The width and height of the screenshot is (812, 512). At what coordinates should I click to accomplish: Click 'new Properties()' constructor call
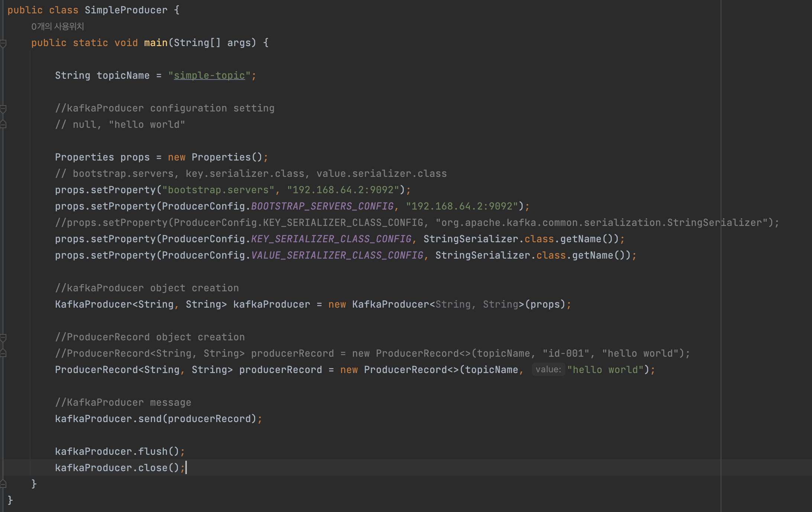click(215, 157)
